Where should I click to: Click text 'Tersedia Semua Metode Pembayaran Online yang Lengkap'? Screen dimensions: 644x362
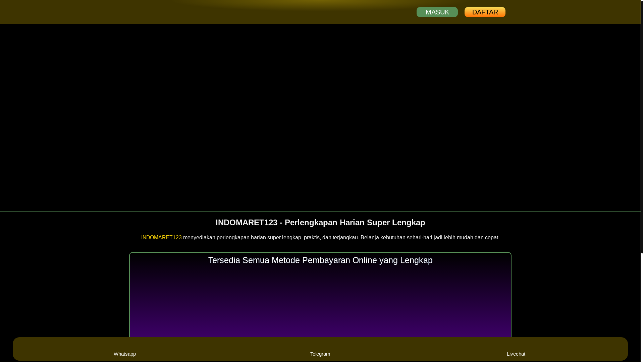[320, 260]
